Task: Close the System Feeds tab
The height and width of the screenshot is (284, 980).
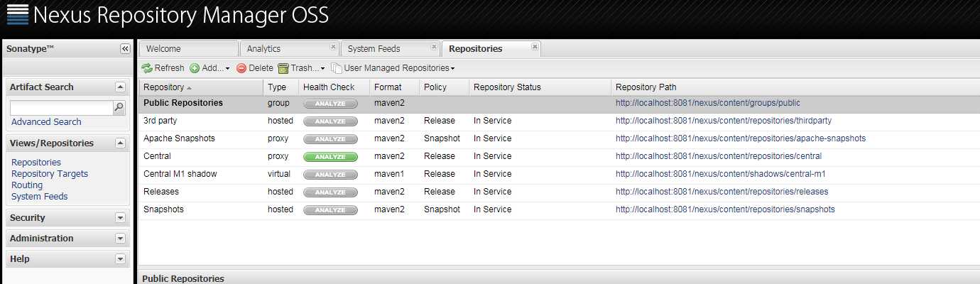Action: (x=434, y=47)
